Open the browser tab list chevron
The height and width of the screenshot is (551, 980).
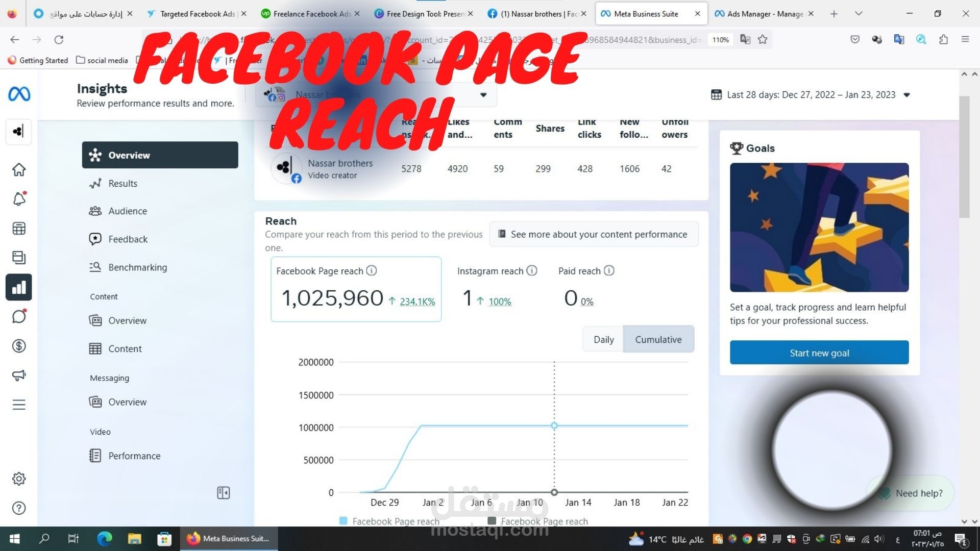pos(859,14)
